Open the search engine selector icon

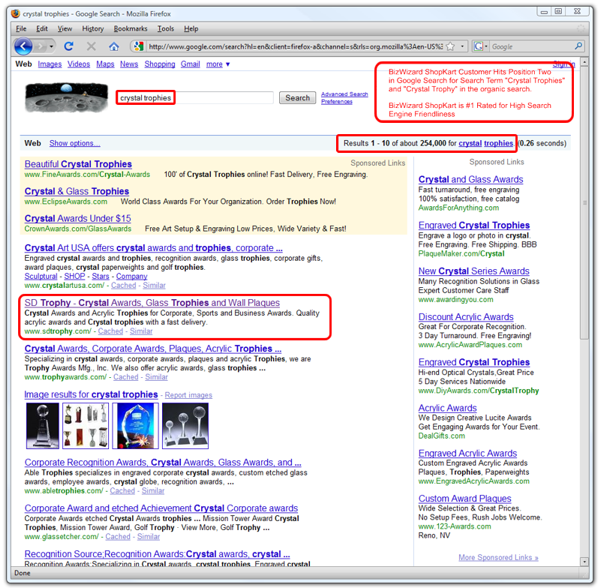tap(480, 47)
